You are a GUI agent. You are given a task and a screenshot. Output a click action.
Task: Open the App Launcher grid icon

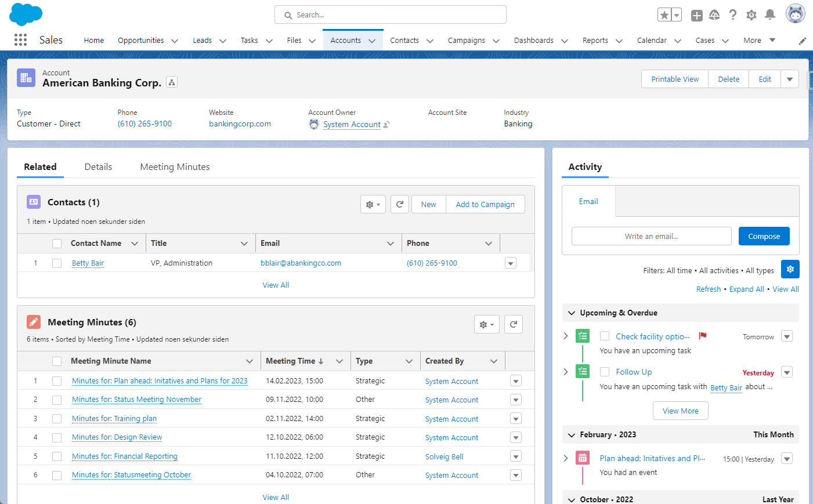point(20,39)
